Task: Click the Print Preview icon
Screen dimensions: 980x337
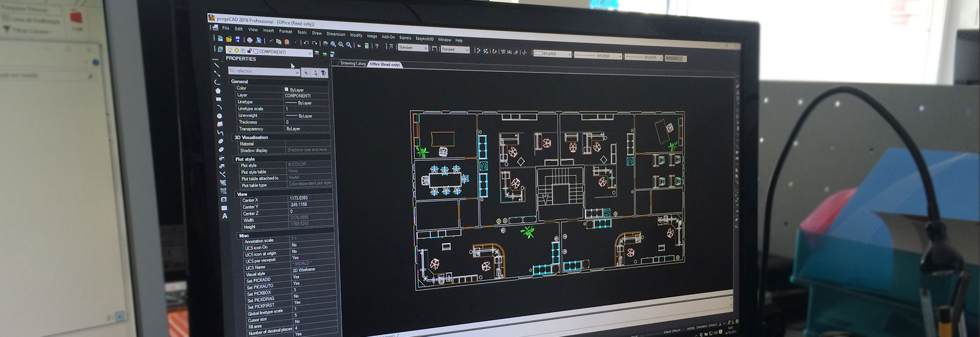Action: (x=259, y=40)
